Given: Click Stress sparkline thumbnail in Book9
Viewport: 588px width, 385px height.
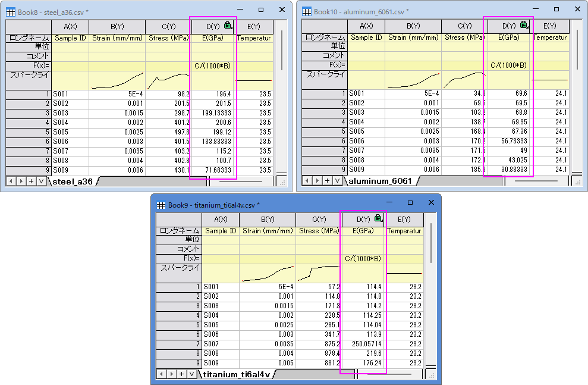Looking at the screenshot, I should pos(319,273).
